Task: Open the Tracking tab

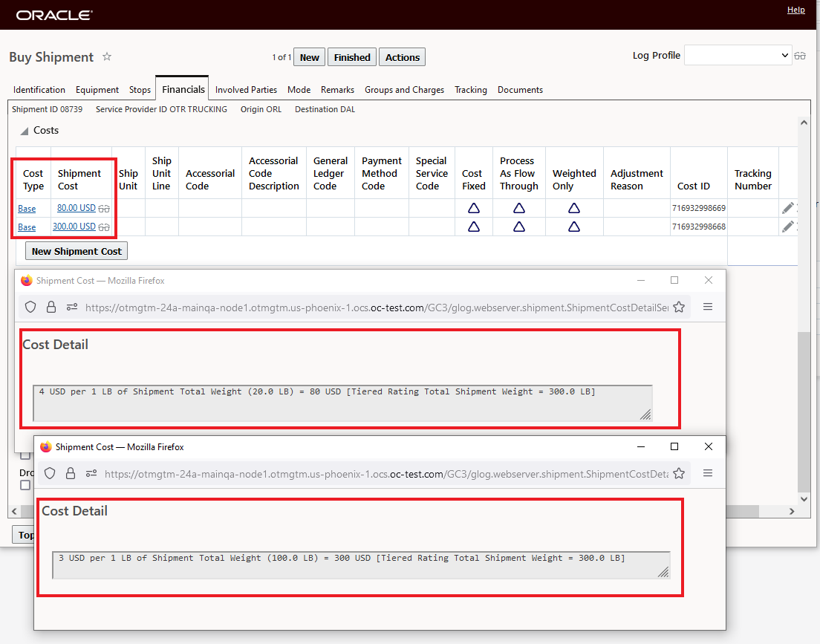Action: (x=471, y=90)
